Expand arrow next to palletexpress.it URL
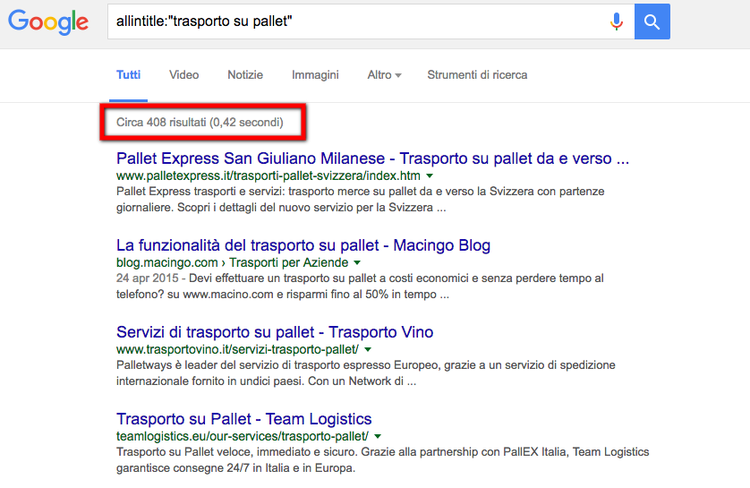Screen dimensions: 750x488 (x=430, y=176)
